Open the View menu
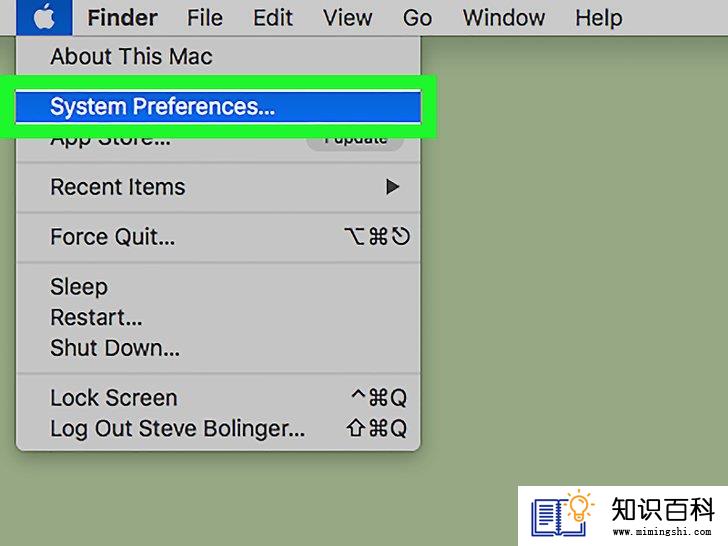Screen dimensions: 728x546 click(347, 18)
